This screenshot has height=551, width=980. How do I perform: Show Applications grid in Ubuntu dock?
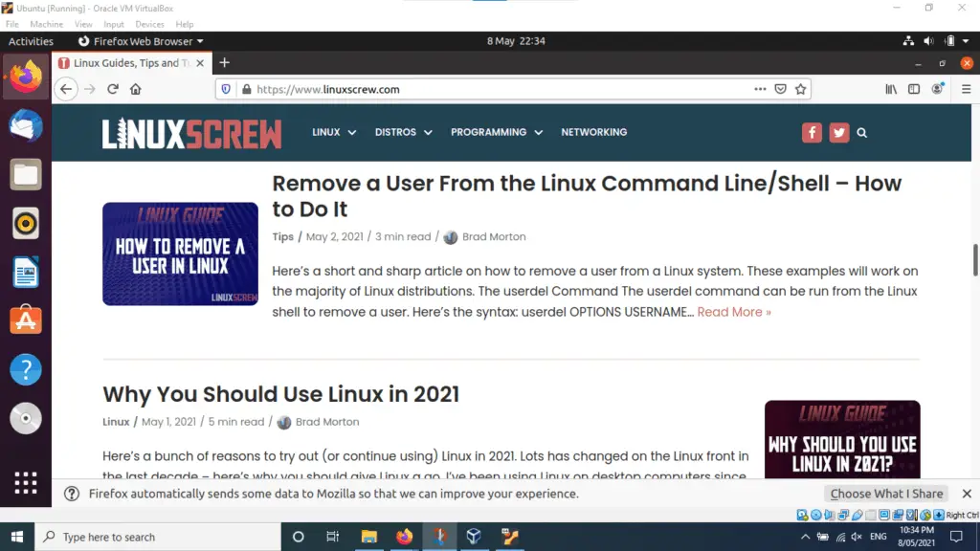[x=26, y=483]
